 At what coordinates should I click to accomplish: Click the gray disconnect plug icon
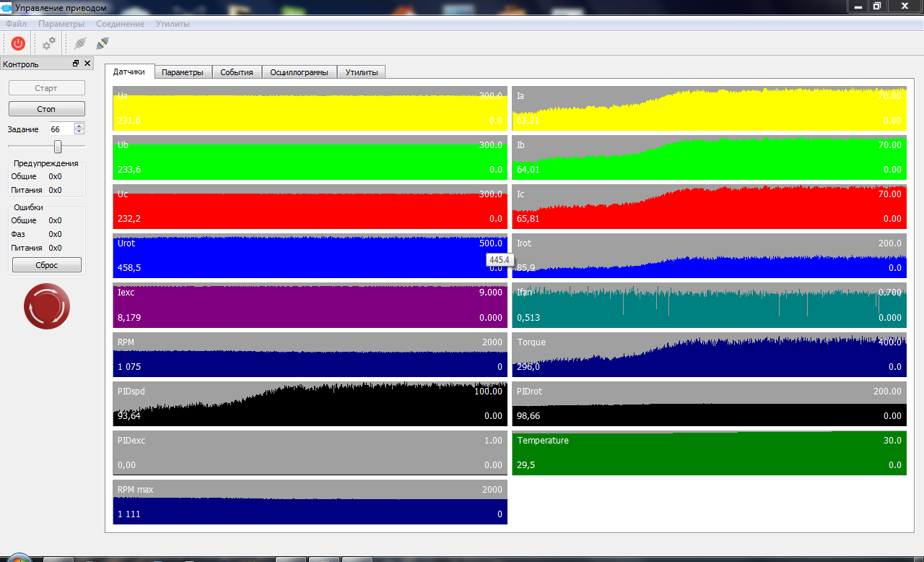point(79,43)
